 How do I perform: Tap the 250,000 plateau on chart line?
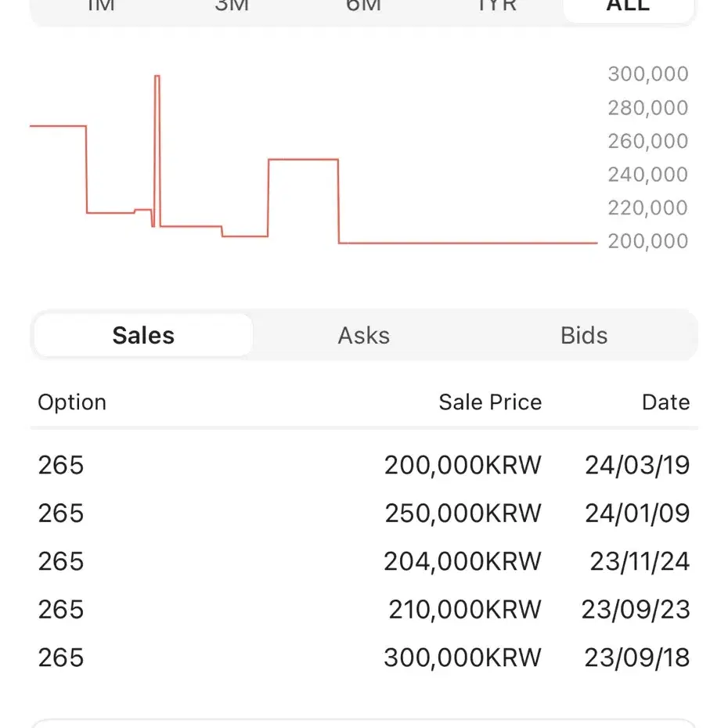[x=303, y=160]
